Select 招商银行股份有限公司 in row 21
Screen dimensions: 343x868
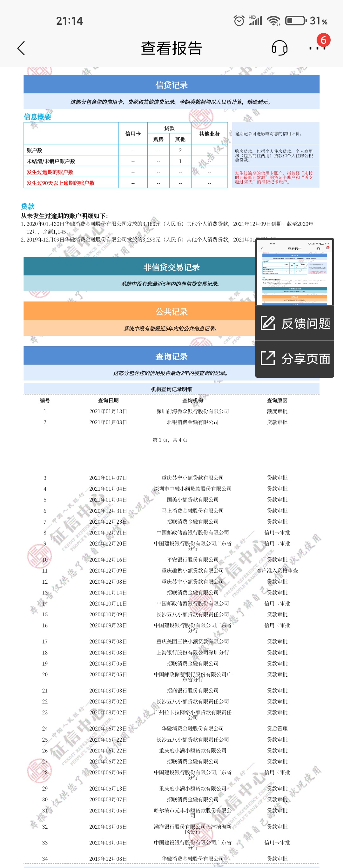pyautogui.click(x=192, y=690)
